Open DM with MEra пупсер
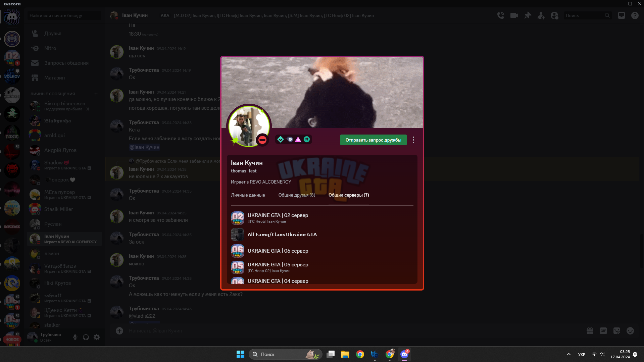644x362 pixels. [x=64, y=195]
